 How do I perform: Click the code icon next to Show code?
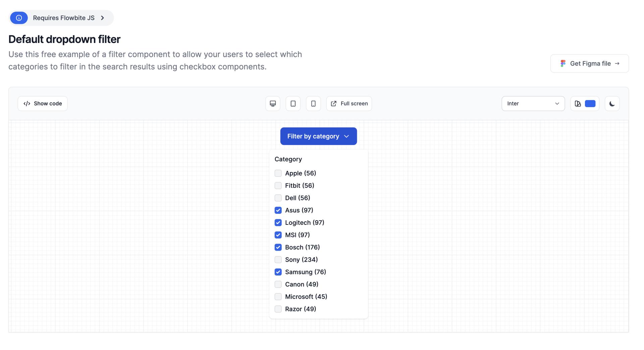pyautogui.click(x=26, y=103)
